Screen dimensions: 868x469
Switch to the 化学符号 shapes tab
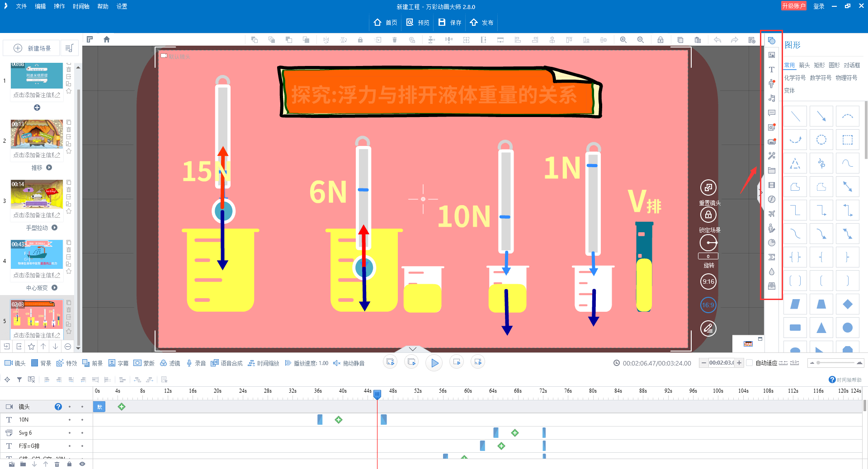click(x=795, y=78)
